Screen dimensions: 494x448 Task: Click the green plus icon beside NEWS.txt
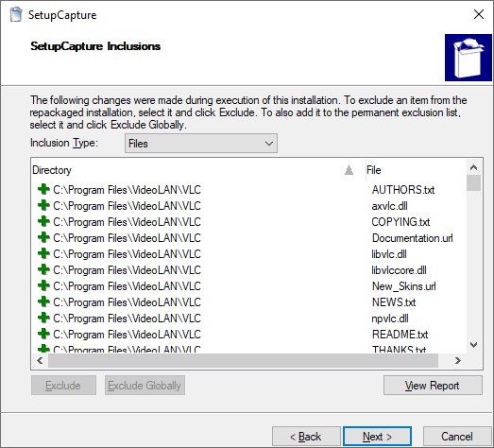(x=43, y=302)
